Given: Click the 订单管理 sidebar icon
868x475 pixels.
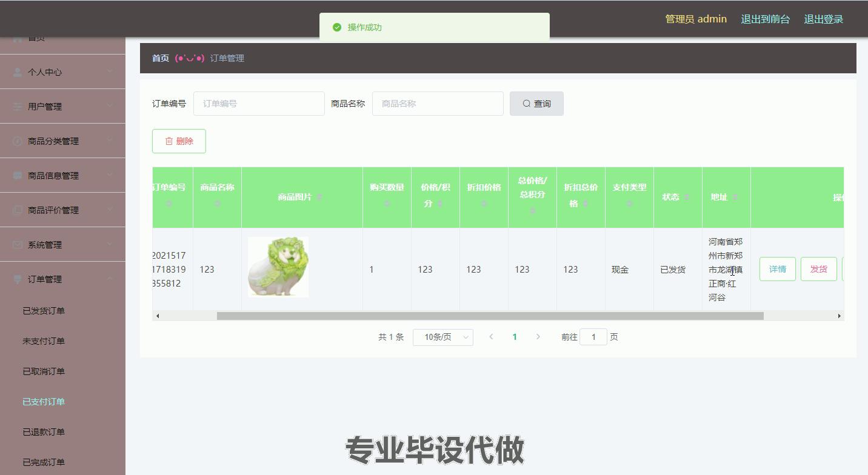Looking at the screenshot, I should 17,279.
